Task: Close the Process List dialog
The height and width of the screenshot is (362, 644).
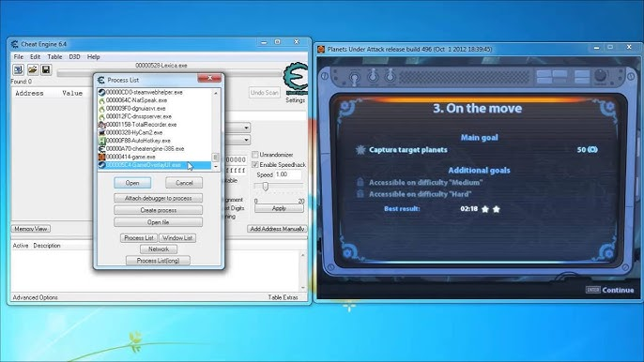Action: (210, 78)
